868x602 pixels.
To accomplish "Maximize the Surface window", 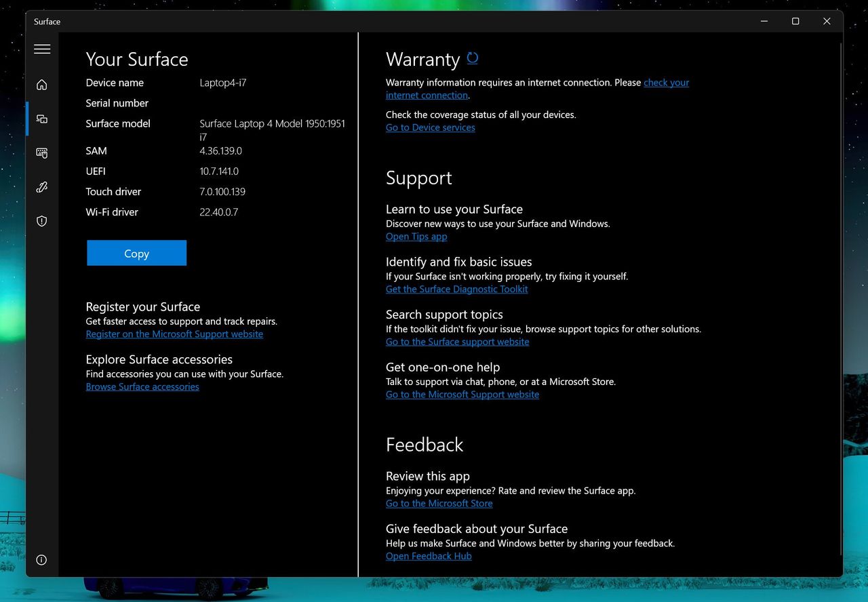I will coord(795,21).
